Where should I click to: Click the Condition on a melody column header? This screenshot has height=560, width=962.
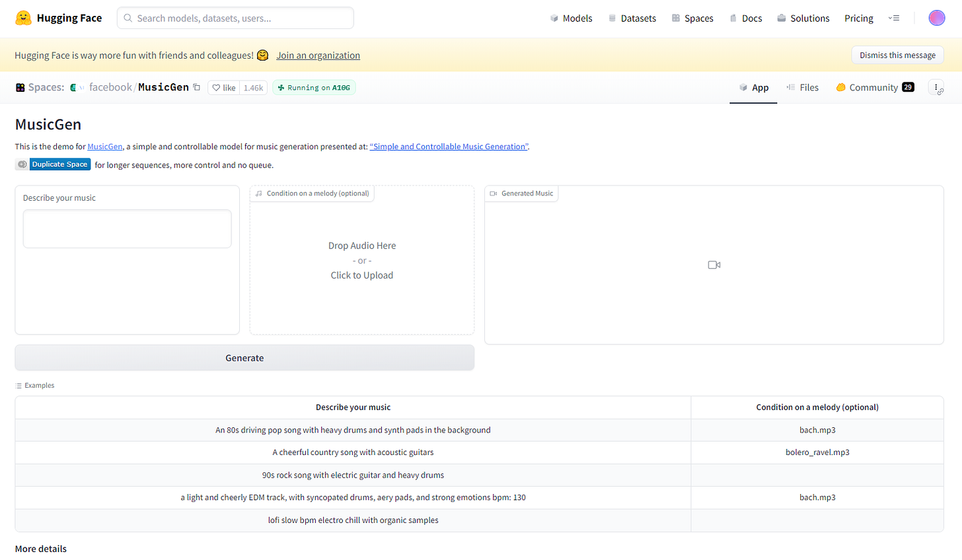[x=817, y=407]
